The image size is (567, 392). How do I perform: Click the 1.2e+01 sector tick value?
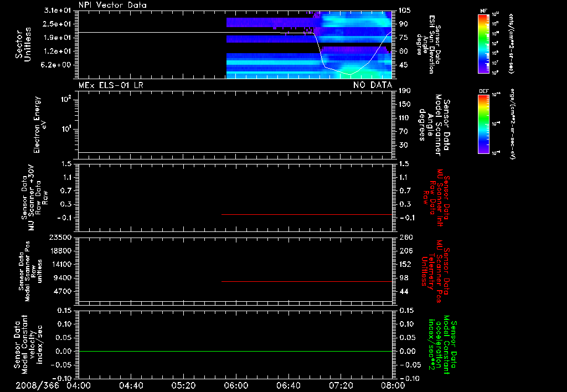click(x=58, y=51)
